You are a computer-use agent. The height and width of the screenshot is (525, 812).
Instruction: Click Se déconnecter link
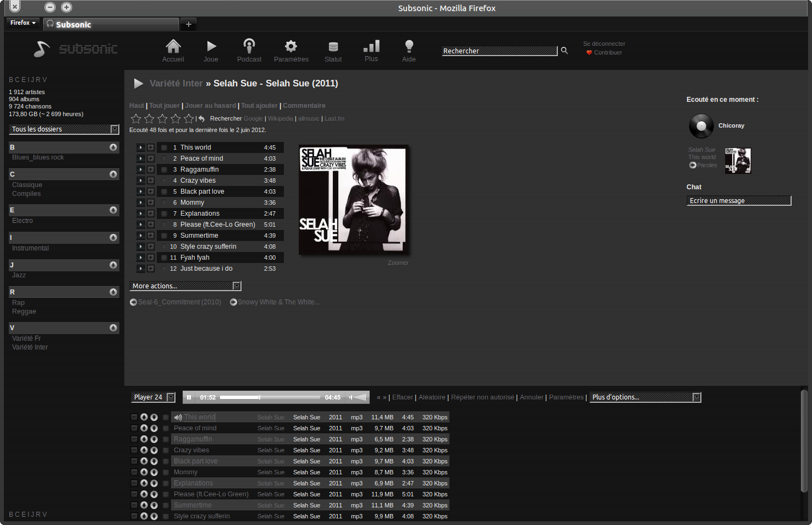[604, 43]
